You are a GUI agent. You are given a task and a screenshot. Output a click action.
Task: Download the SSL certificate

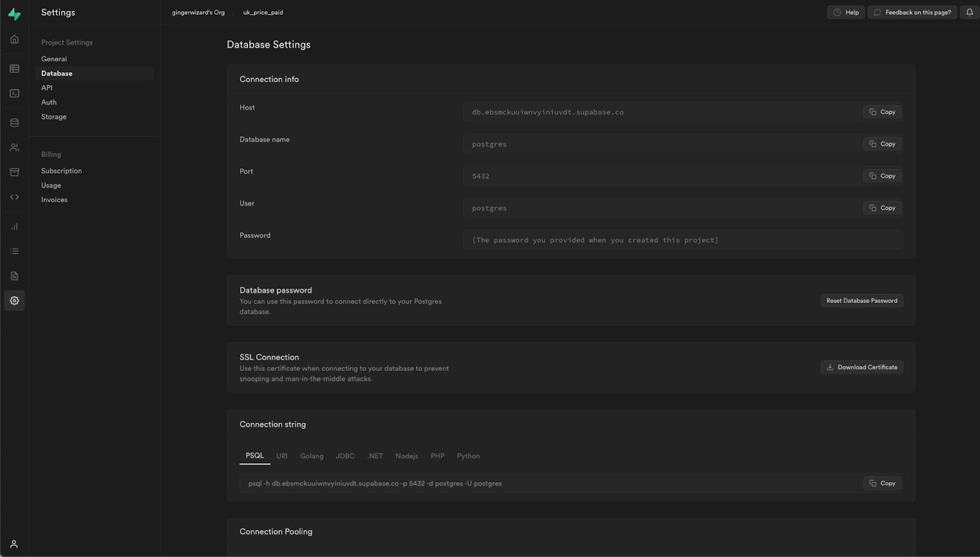[861, 367]
